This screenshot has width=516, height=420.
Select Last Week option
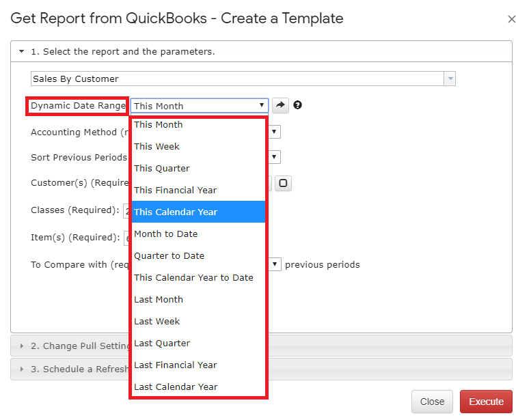click(198, 321)
